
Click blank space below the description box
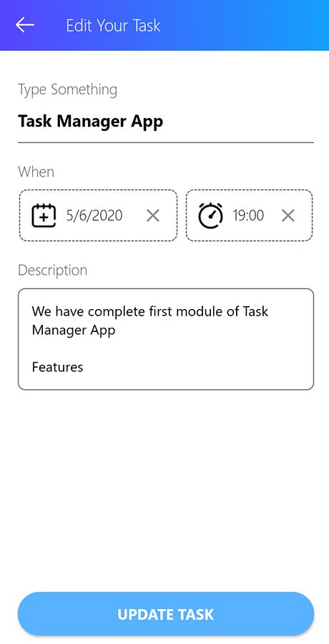coord(166,489)
